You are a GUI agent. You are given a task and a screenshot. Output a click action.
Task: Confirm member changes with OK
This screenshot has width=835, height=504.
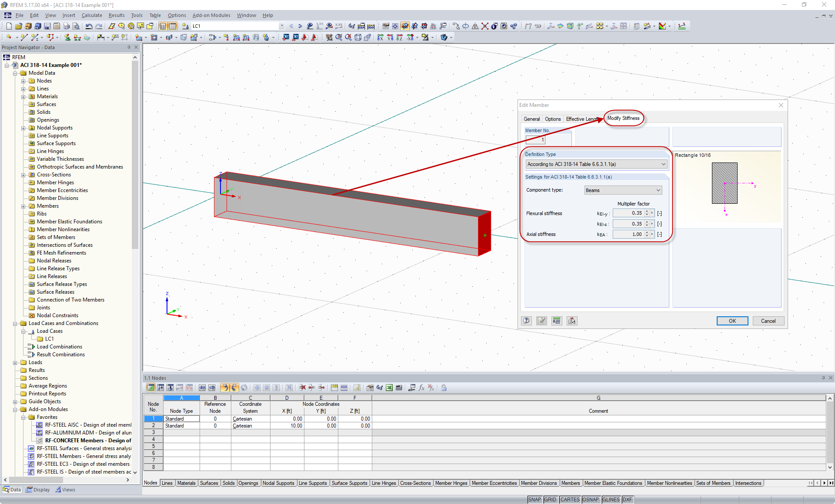coord(732,321)
